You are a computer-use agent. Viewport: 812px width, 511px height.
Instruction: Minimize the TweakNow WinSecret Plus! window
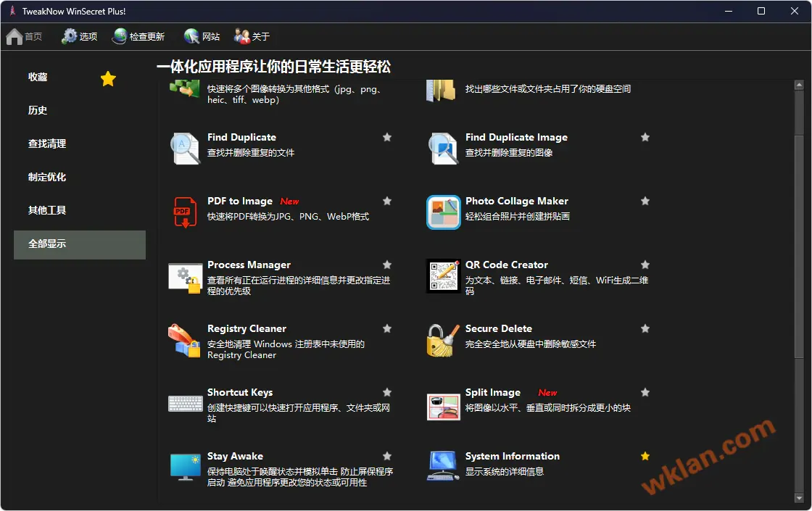(x=729, y=11)
